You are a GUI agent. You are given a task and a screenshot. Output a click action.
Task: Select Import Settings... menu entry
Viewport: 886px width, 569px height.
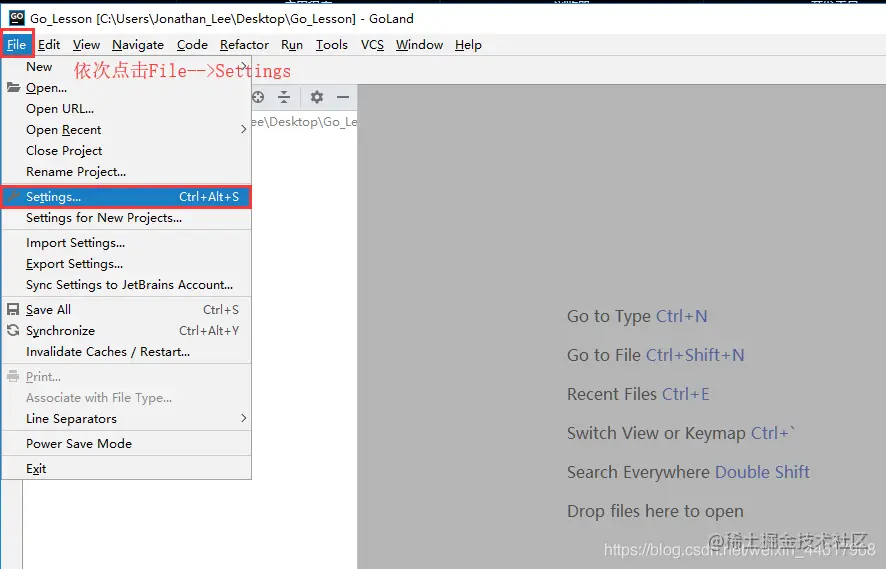[x=127, y=242]
